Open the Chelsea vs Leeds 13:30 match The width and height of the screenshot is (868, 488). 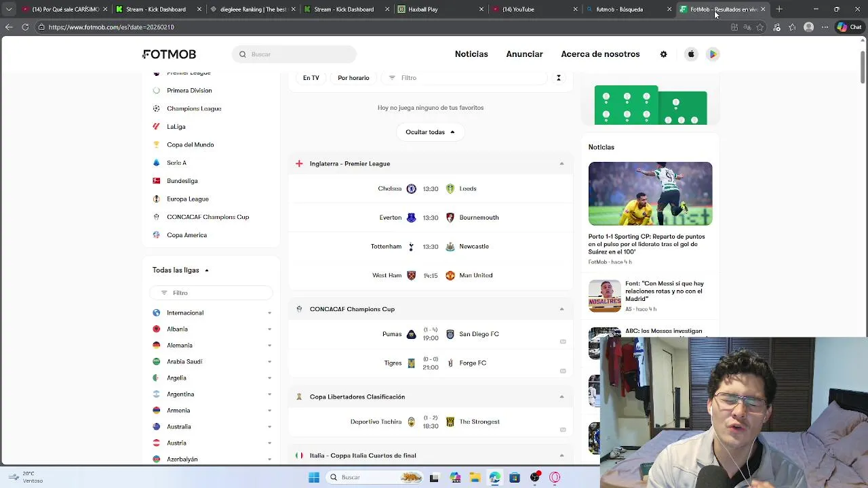(431, 188)
